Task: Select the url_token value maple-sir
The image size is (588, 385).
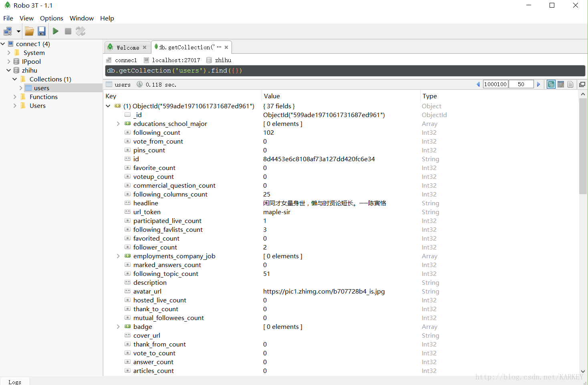Action: point(277,212)
